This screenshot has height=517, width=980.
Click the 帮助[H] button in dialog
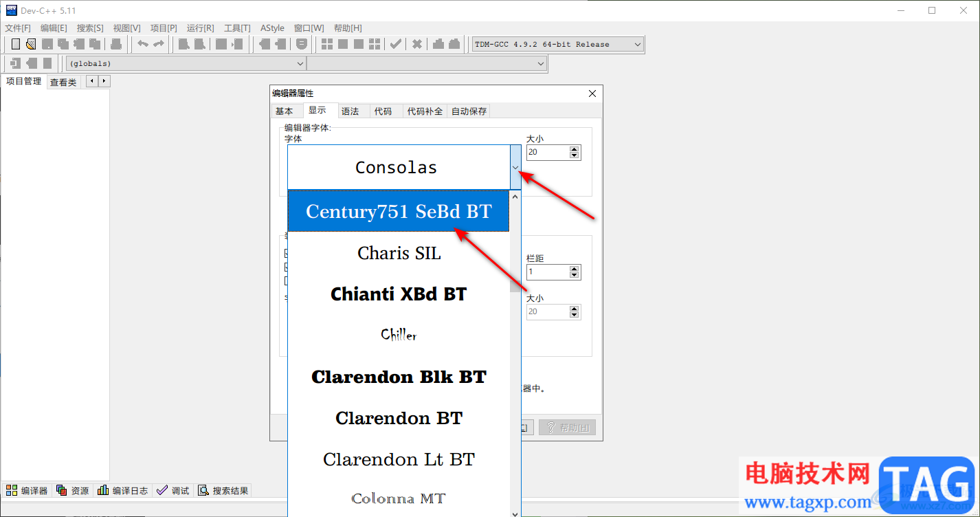click(567, 428)
